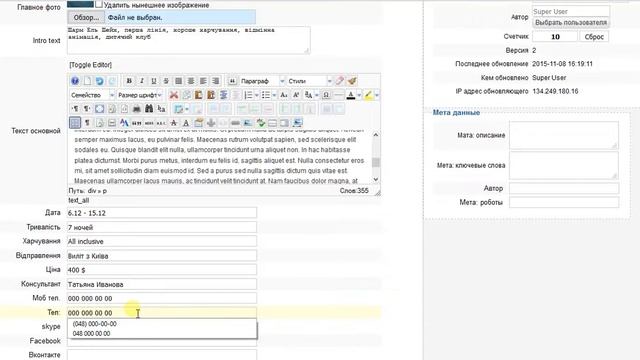Insert an anchor in the text

[x=211, y=122]
